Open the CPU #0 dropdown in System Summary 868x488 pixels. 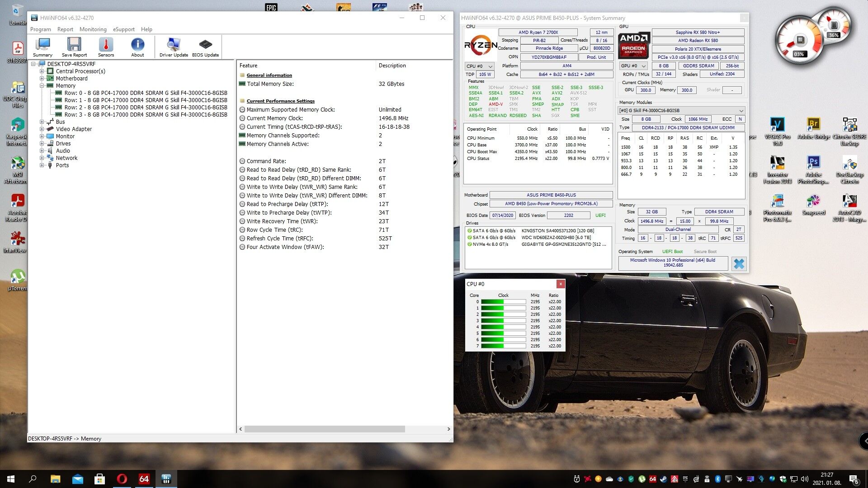pyautogui.click(x=480, y=66)
